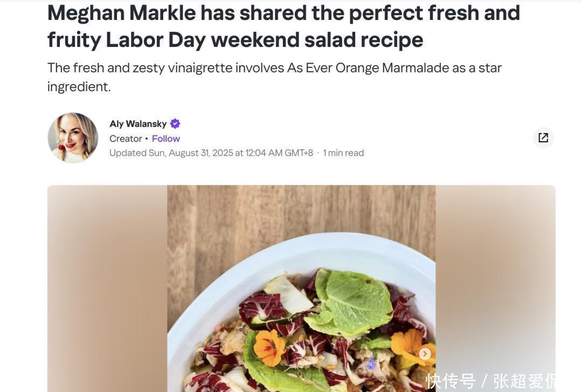Follow the creator Aly Walansky

click(x=166, y=138)
